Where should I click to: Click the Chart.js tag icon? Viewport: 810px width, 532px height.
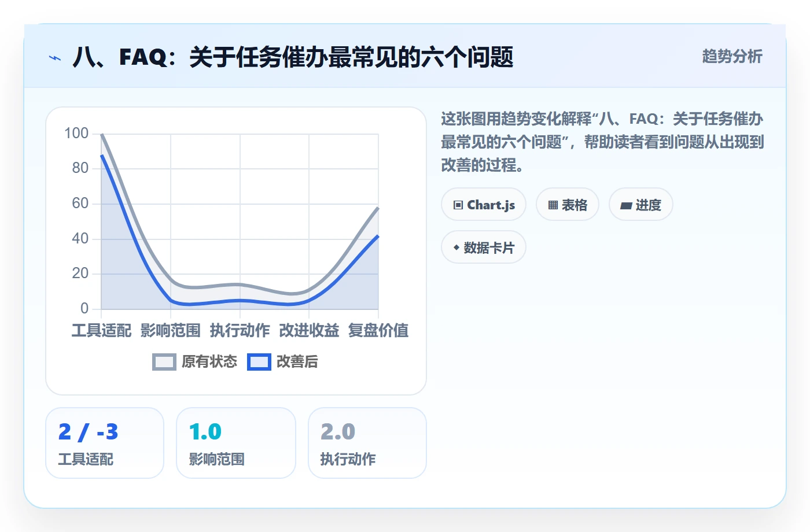coord(458,205)
